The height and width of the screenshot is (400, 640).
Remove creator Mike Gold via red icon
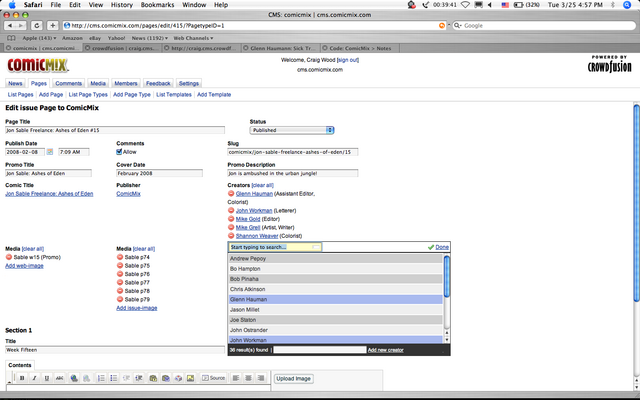pyautogui.click(x=231, y=219)
